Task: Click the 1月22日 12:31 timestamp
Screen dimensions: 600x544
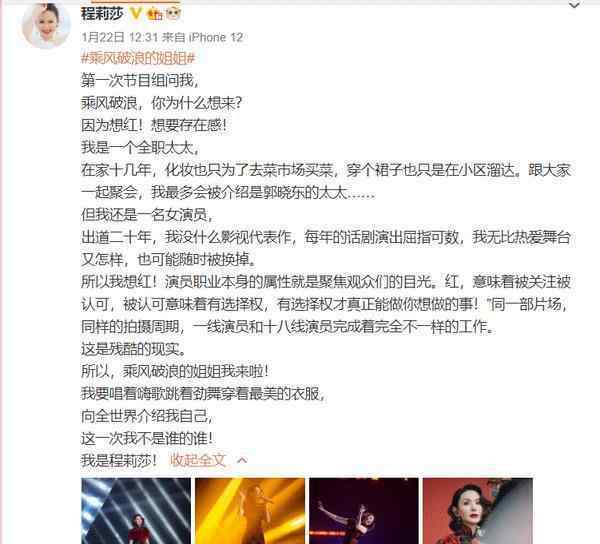Action: tap(119, 37)
